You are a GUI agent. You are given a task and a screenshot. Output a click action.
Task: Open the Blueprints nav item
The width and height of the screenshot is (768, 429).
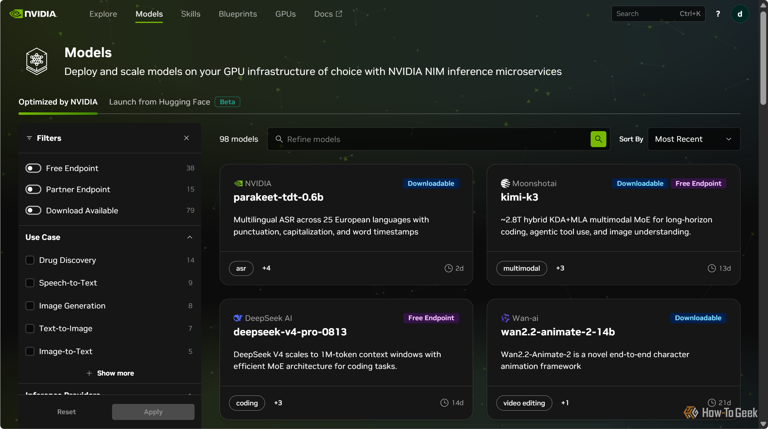pyautogui.click(x=238, y=14)
